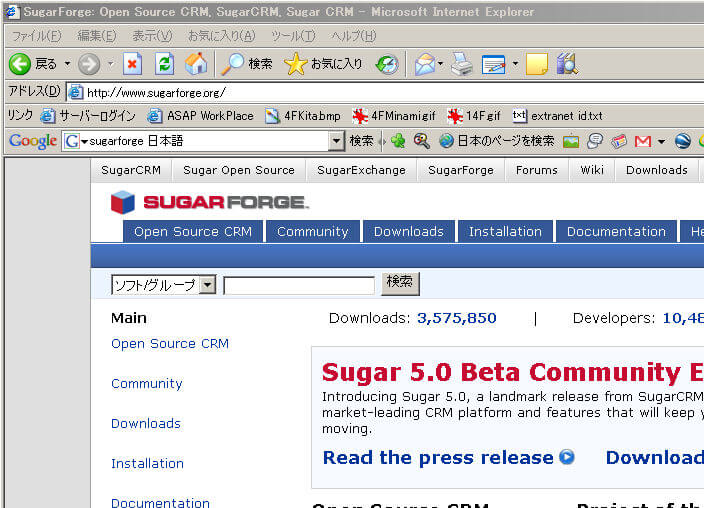Open Community link in Main sidebar

[x=146, y=383]
